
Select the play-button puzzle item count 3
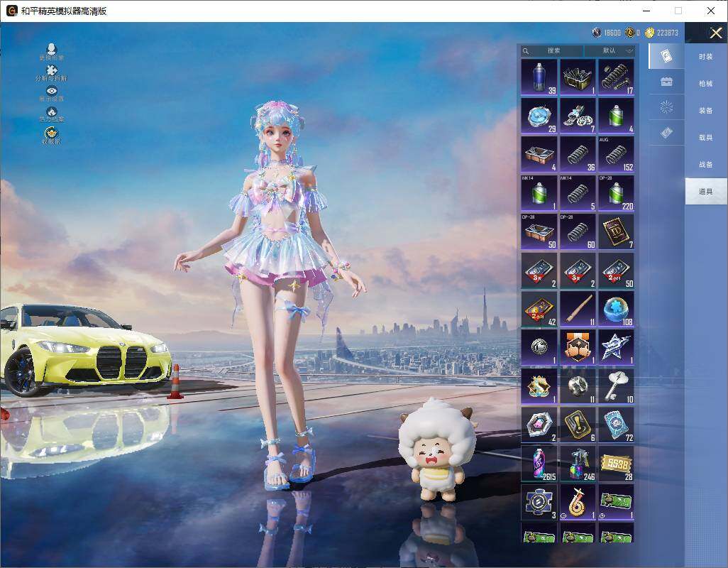tap(539, 502)
